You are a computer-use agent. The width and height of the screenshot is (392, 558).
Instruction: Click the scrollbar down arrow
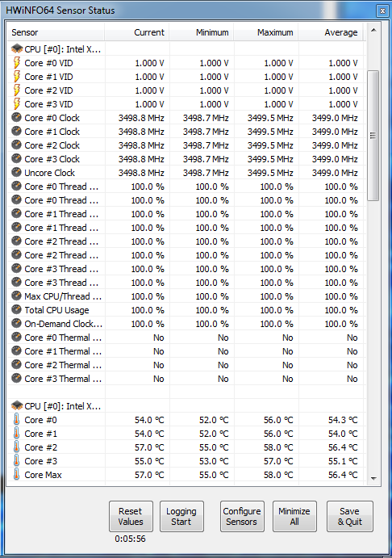(x=373, y=478)
